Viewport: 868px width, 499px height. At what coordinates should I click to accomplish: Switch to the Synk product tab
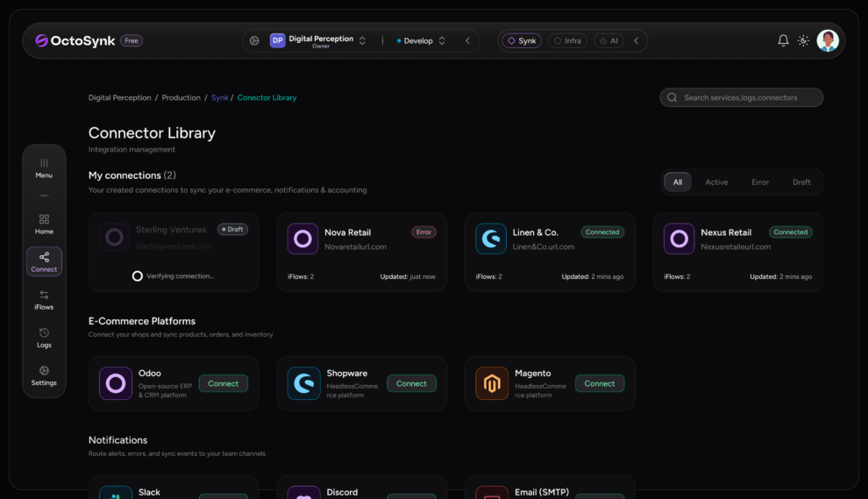click(x=522, y=40)
